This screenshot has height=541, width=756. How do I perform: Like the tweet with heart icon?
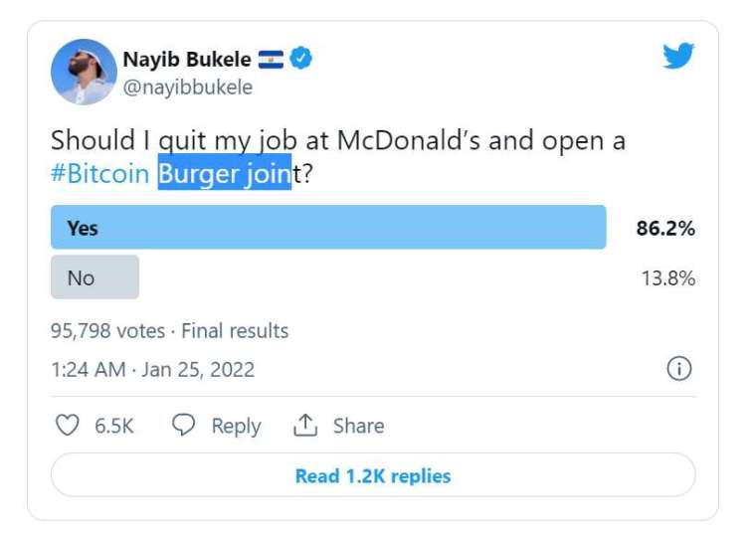point(67,426)
